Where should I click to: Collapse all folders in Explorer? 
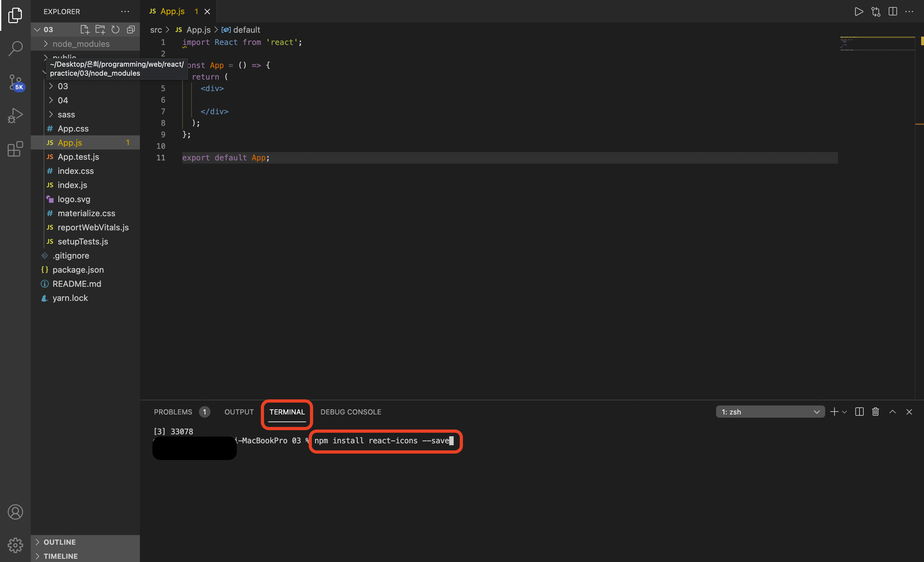point(131,30)
